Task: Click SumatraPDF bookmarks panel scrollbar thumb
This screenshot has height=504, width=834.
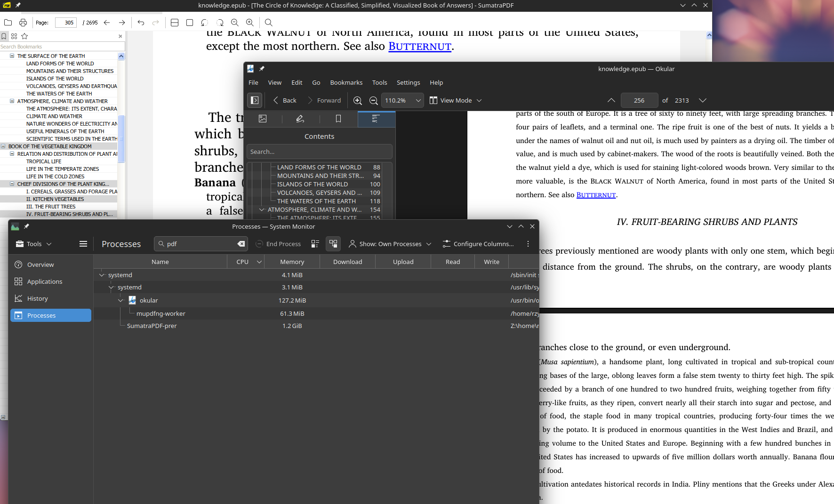Action: click(x=121, y=139)
